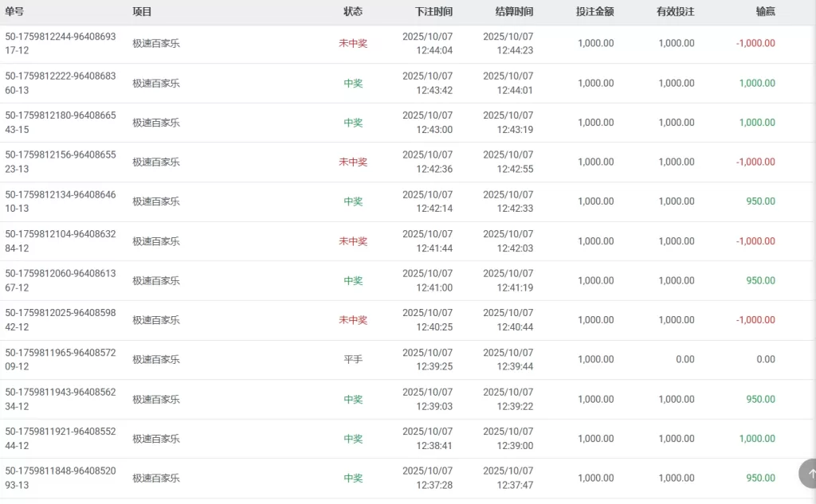Click the 有效投注 column header
This screenshot has height=504, width=816.
[675, 12]
